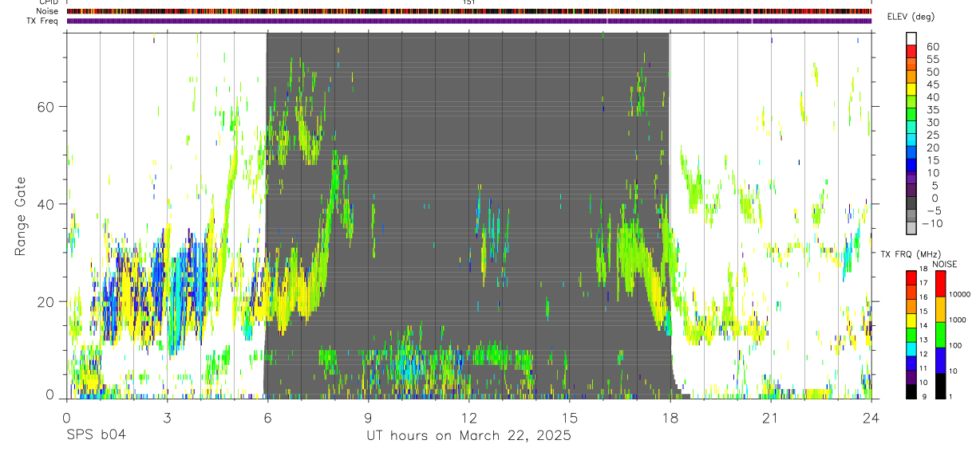Viewport: 980px width, 452px height.
Task: Click the 'UT hours on March 22, 2025' label
Action: point(468,436)
